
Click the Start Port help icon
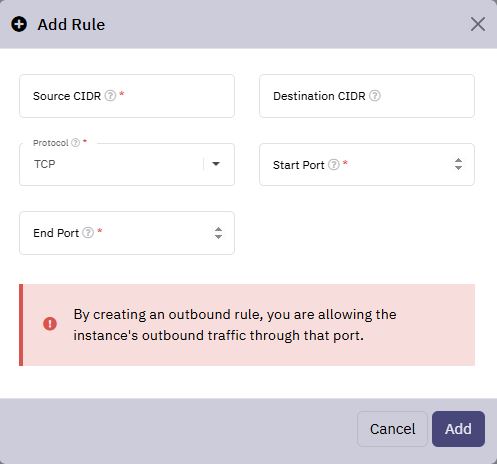pos(334,164)
